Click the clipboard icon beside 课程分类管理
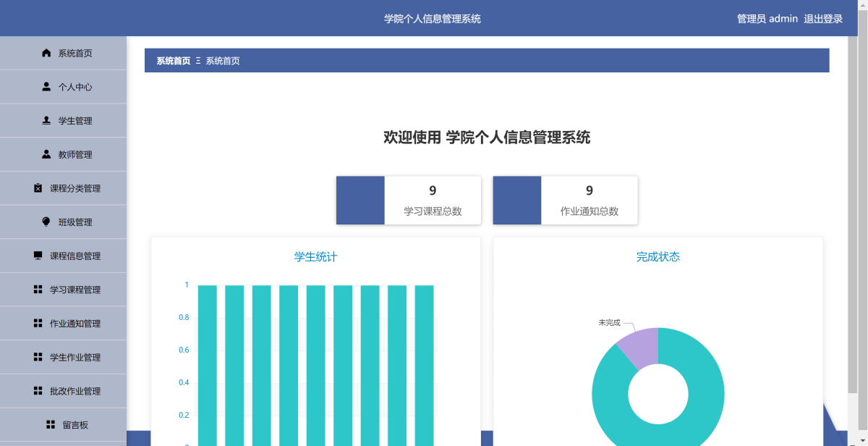 (38, 188)
